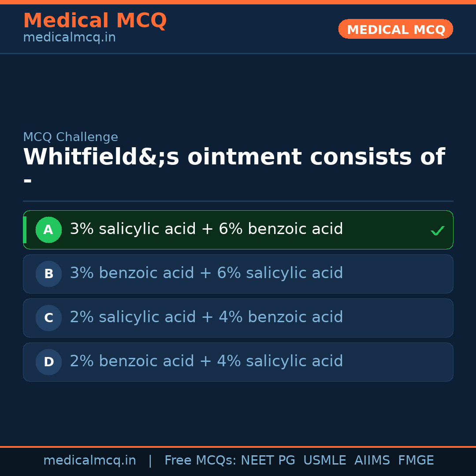Click the C option letter circle

coord(48,318)
